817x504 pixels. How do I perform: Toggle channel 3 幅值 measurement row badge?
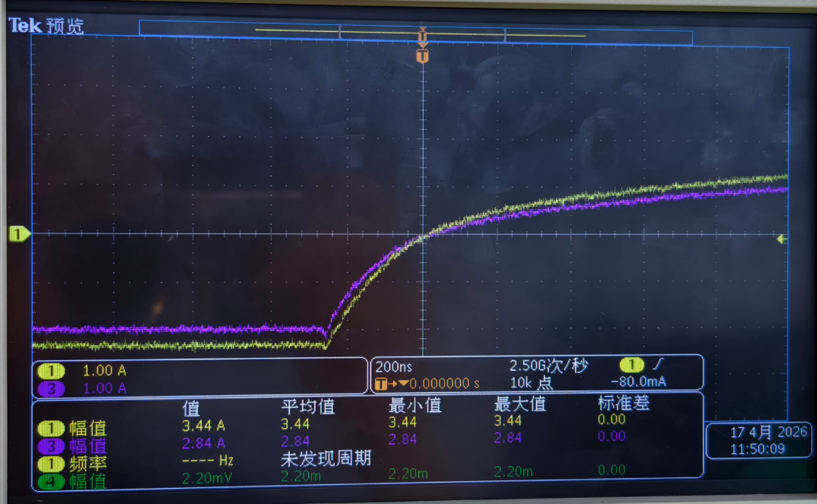pos(51,445)
